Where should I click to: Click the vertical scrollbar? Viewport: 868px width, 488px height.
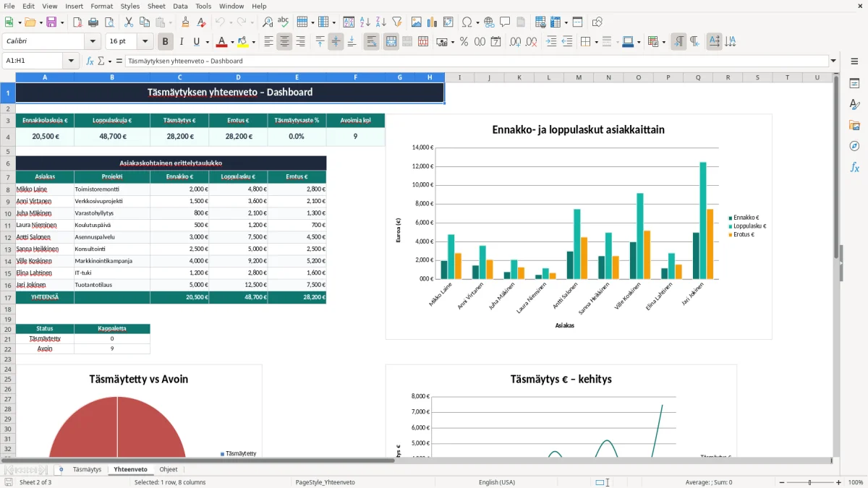click(x=837, y=265)
